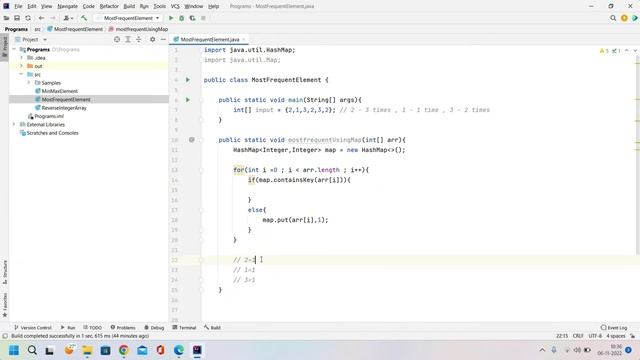Open the Problems tool window
Screen dimensions: 640x360
(x=123, y=327)
